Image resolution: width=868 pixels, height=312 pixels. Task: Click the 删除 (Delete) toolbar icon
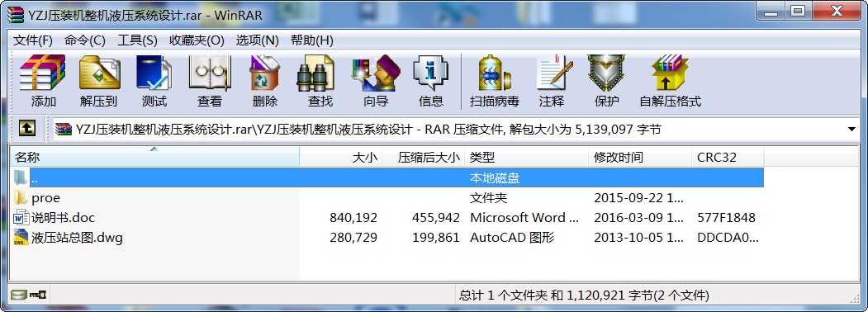point(264,73)
